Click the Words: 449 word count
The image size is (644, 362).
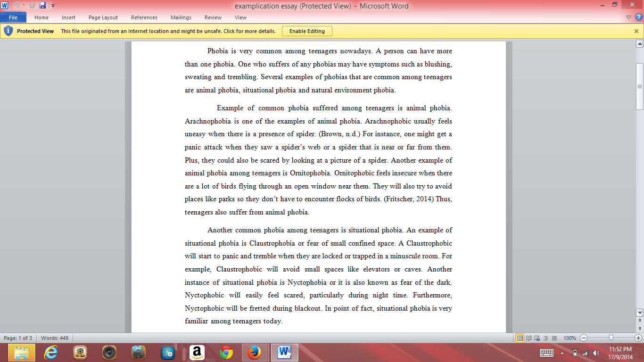(x=55, y=338)
